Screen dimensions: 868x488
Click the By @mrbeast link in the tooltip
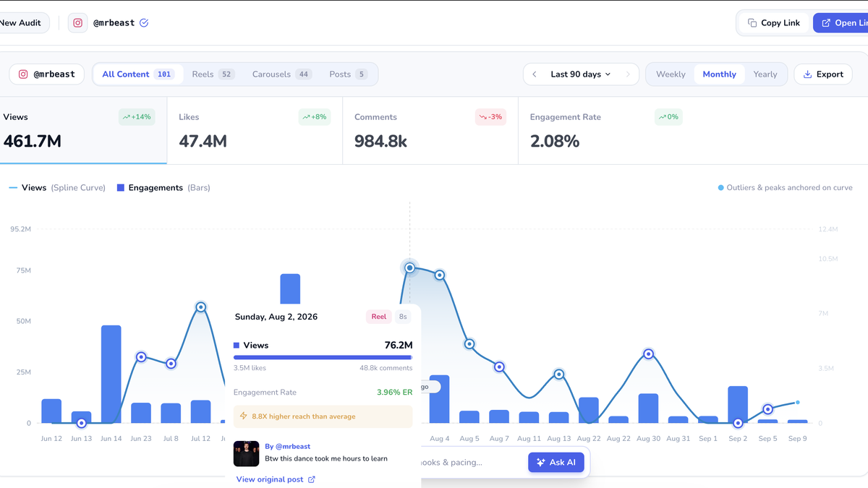click(288, 447)
